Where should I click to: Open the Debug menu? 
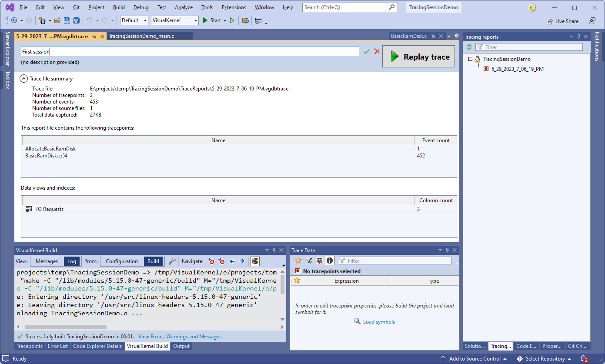click(141, 7)
